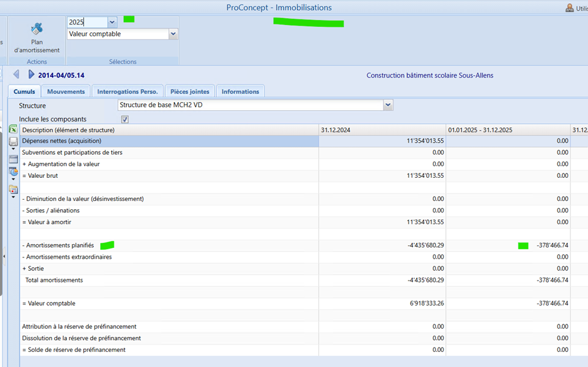This screenshot has width=588, height=367.
Task: Go to next asset with right arrow
Action: tap(31, 75)
